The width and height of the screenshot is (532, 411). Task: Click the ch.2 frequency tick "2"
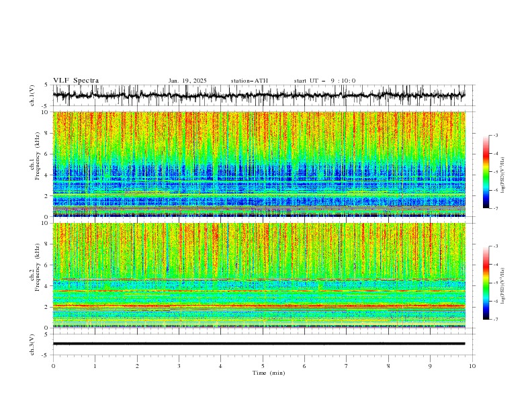(46, 307)
